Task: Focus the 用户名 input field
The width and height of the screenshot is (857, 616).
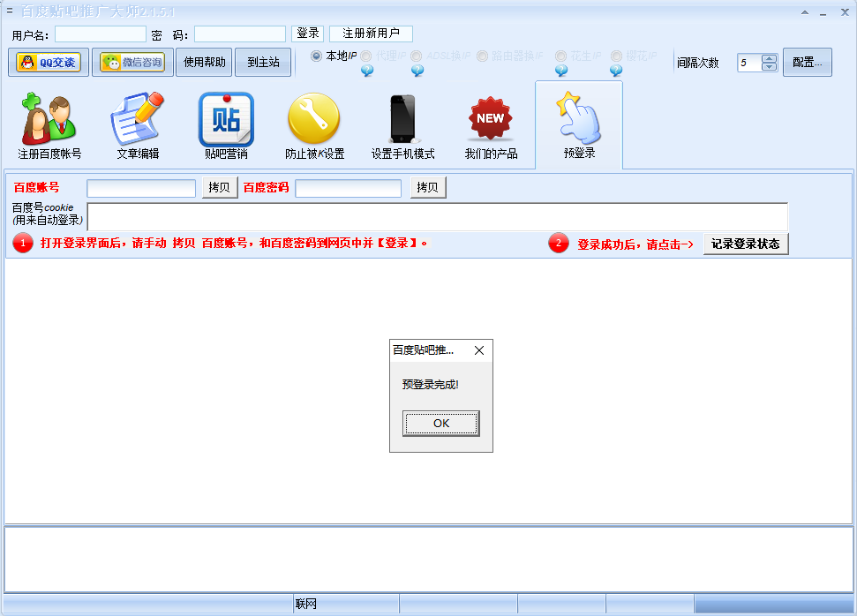Action: 101,34
